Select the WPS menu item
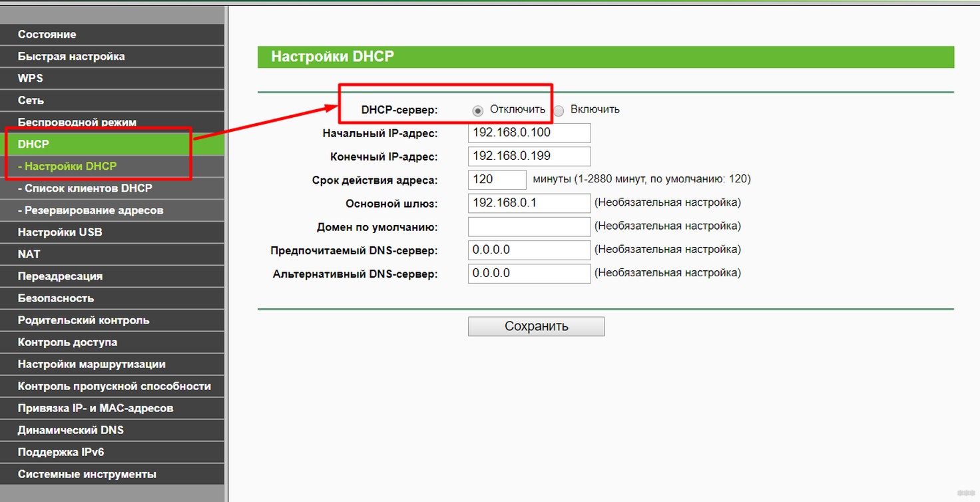This screenshot has width=980, height=502. (x=112, y=79)
